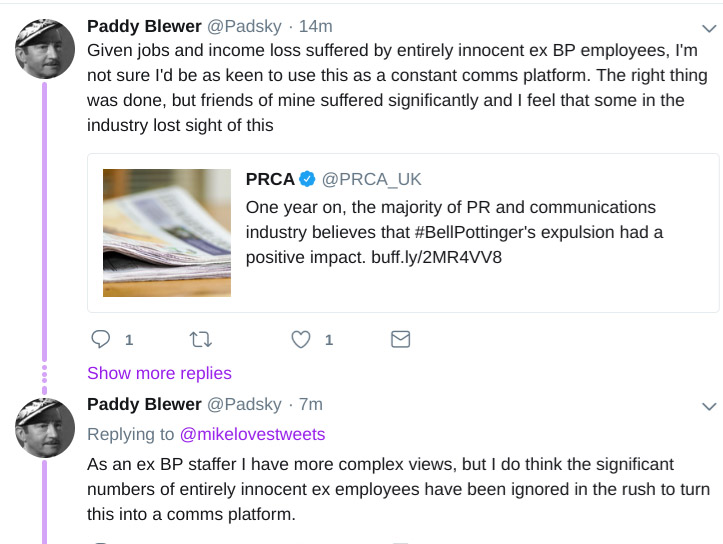Click the 7m timestamp on second tweet
This screenshot has width=723, height=544.
(x=311, y=404)
